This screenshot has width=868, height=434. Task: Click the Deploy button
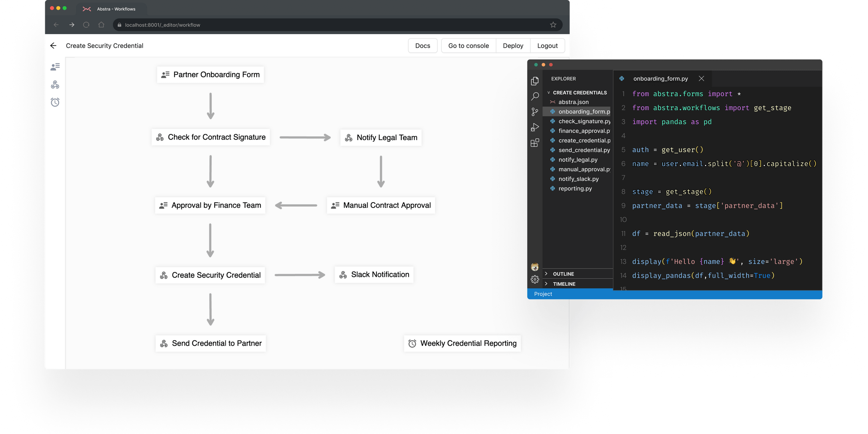[513, 45]
